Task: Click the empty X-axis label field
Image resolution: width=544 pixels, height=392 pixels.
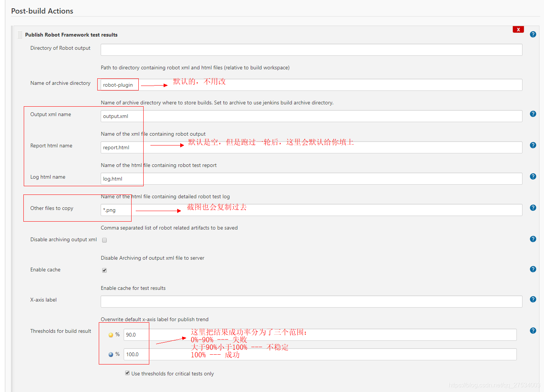Action: (x=311, y=302)
